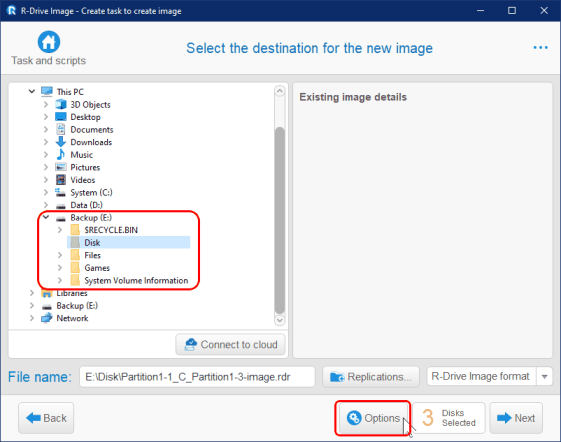Screen dimensions: 561x442
Task: Click the Downloads arrow icon
Action: coord(61,142)
